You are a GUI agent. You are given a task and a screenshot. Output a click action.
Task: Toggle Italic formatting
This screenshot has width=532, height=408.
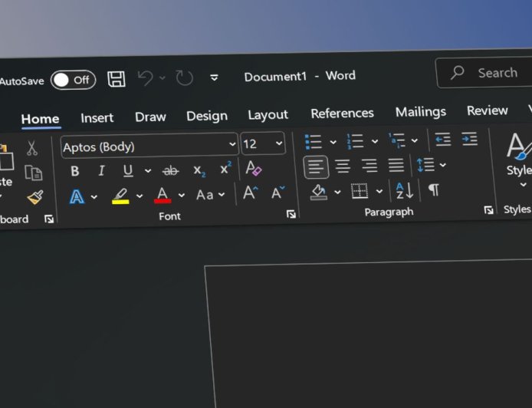coord(101,170)
